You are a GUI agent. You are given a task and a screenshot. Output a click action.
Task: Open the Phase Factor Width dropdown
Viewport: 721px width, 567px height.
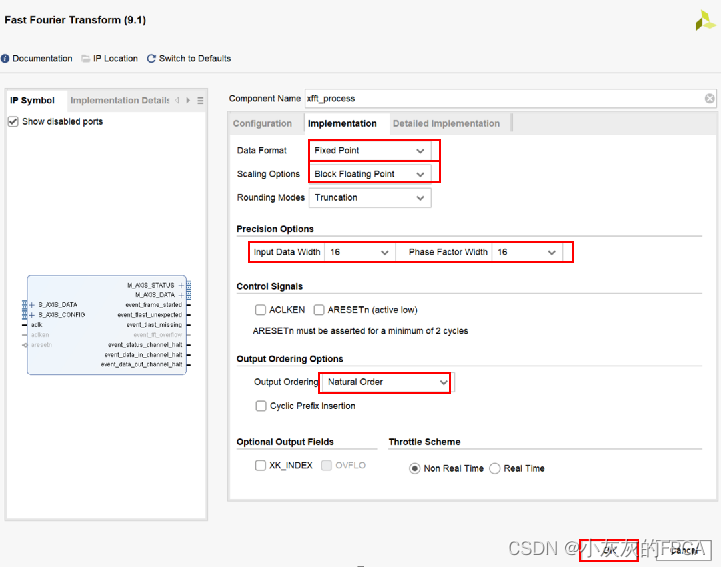(527, 252)
